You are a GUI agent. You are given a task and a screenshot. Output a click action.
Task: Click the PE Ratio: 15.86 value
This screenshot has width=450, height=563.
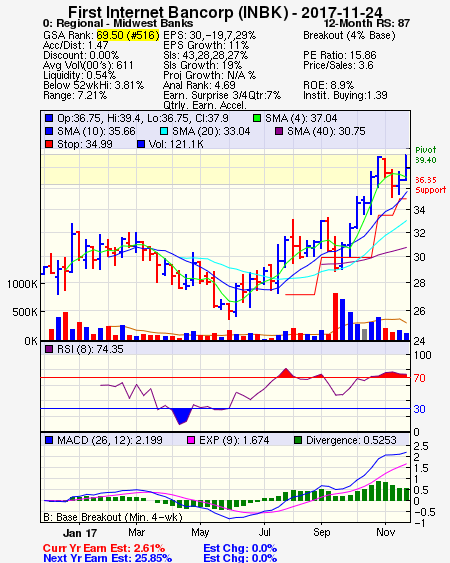340,55
